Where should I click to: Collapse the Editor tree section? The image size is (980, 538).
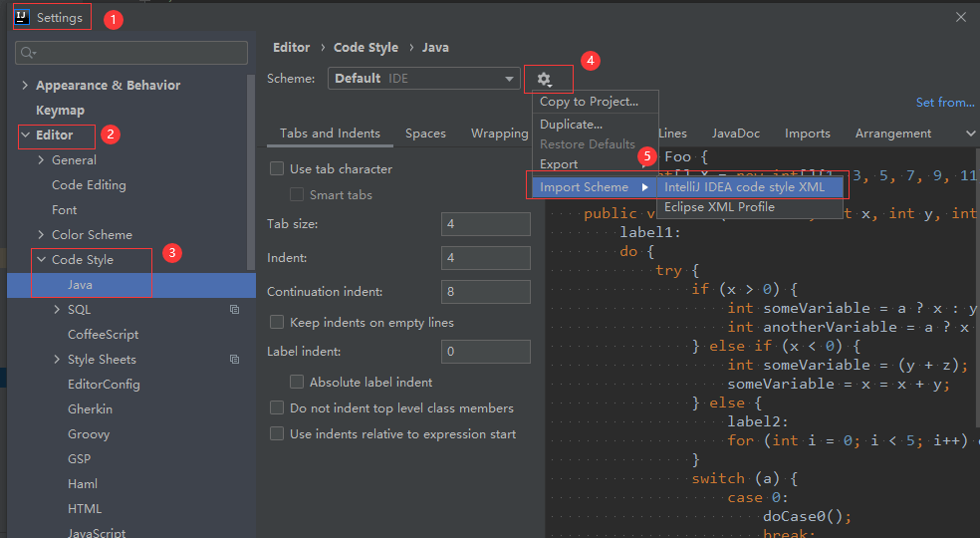[25, 134]
